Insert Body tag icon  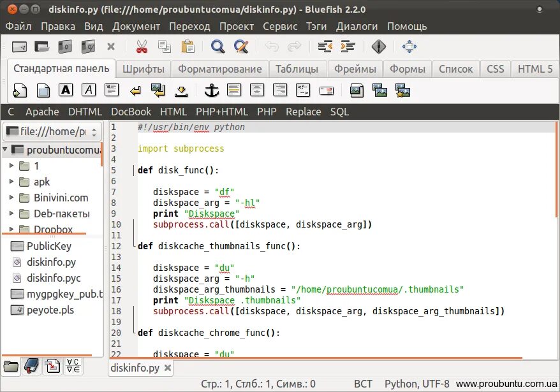coord(43,91)
